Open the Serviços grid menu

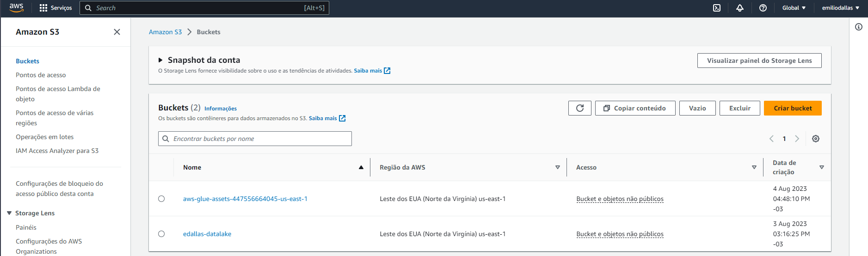tap(56, 8)
